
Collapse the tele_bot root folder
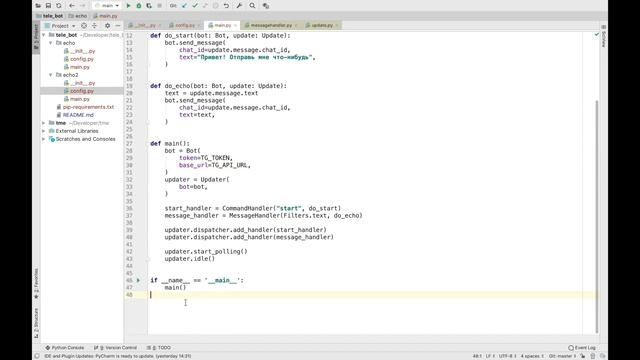44,35
